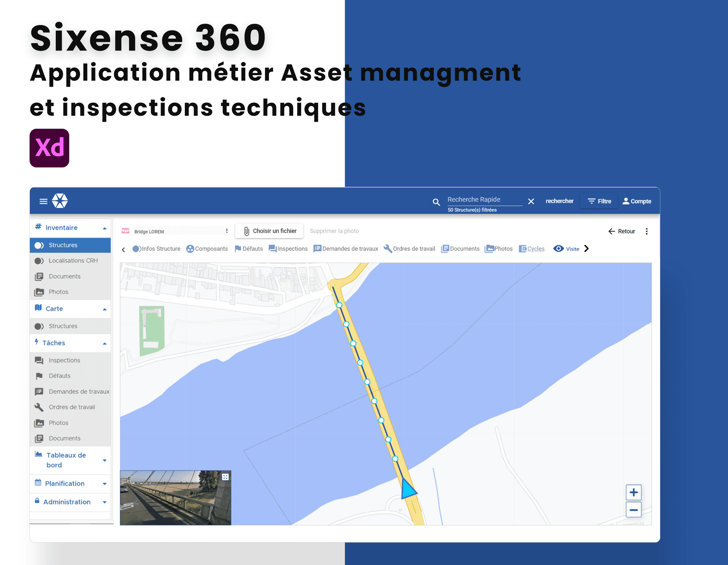The image size is (728, 565).
Task: Open Photos under Inventaire
Action: coord(70,292)
